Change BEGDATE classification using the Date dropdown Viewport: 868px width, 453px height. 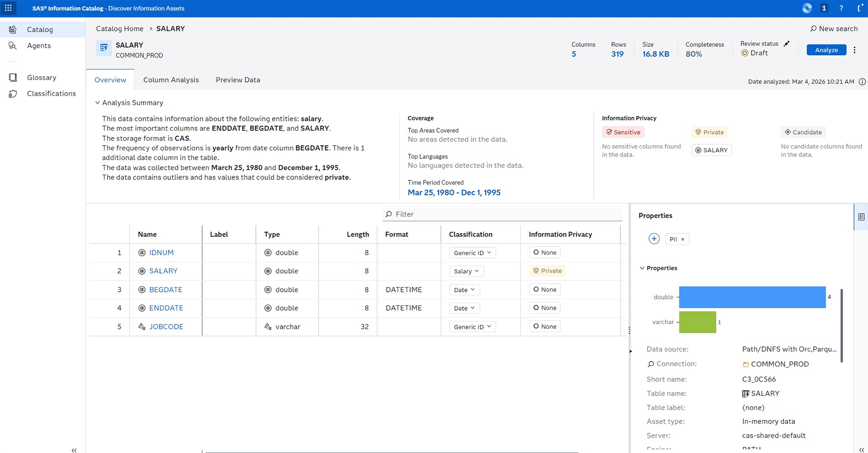pyautogui.click(x=463, y=289)
